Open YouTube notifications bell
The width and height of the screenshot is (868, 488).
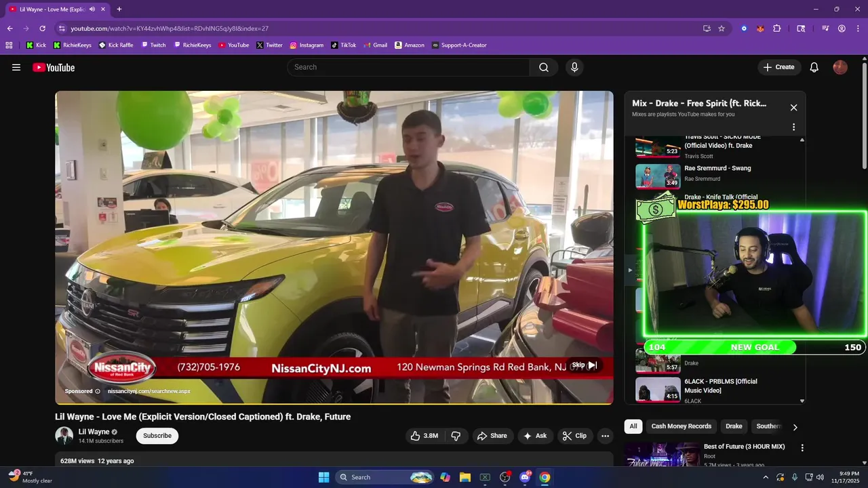coord(814,67)
